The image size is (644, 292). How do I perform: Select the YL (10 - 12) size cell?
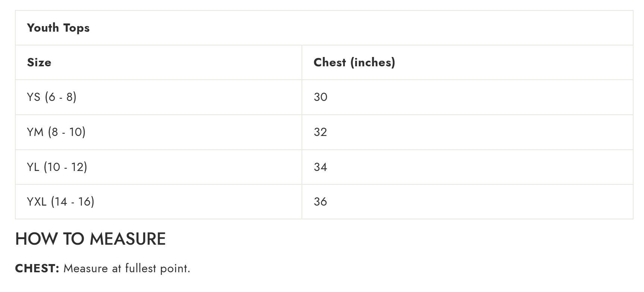point(57,167)
